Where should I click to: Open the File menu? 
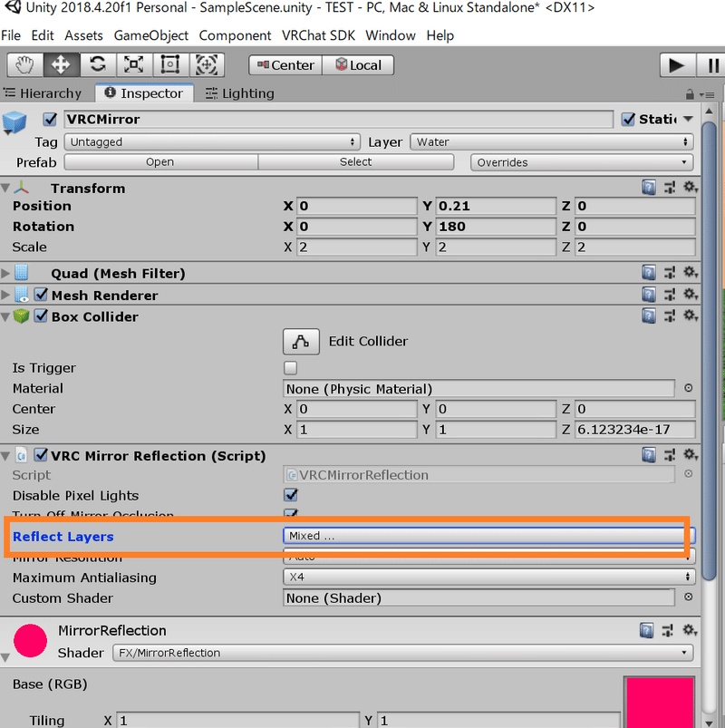(x=11, y=35)
